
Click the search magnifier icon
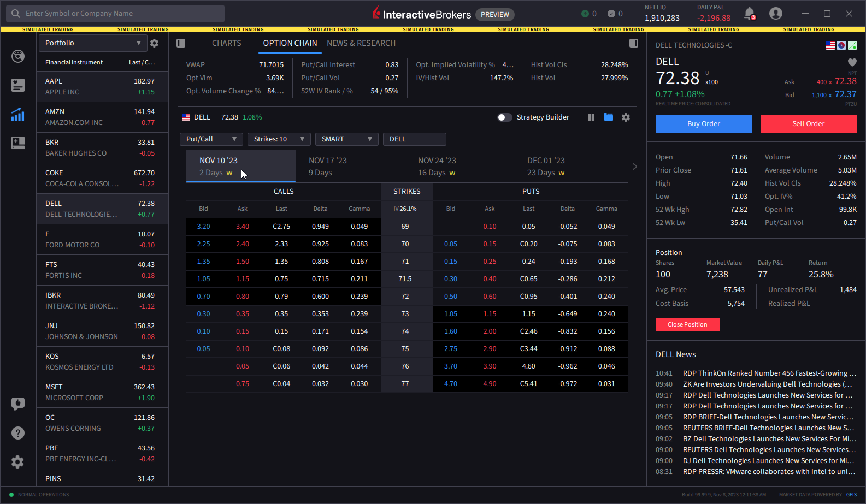pyautogui.click(x=16, y=14)
